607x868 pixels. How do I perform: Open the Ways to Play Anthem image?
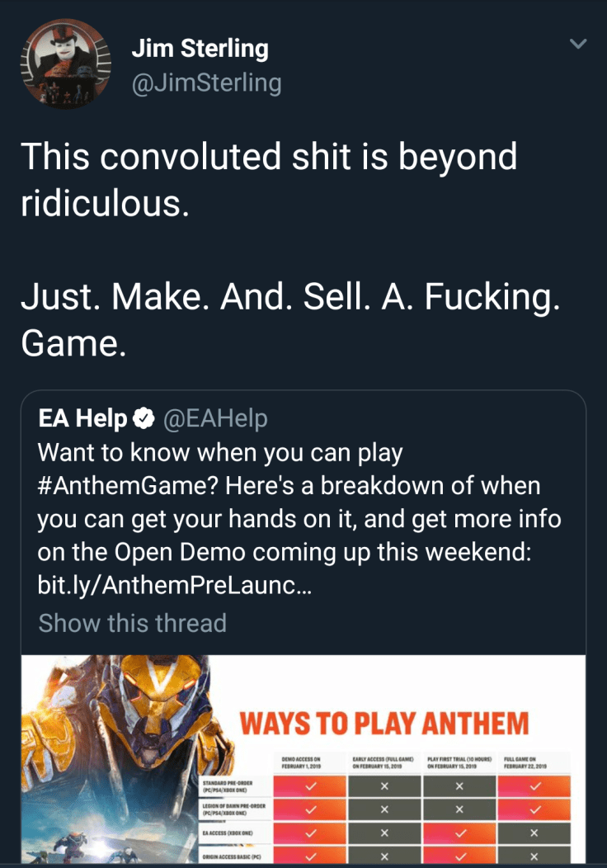pos(384,723)
